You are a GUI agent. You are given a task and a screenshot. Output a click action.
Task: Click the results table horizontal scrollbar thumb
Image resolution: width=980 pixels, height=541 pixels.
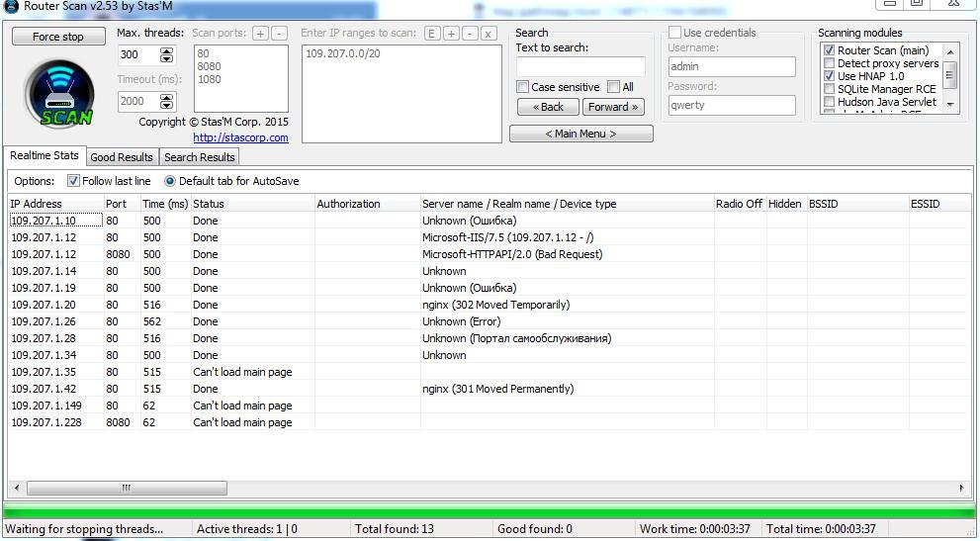[127, 488]
